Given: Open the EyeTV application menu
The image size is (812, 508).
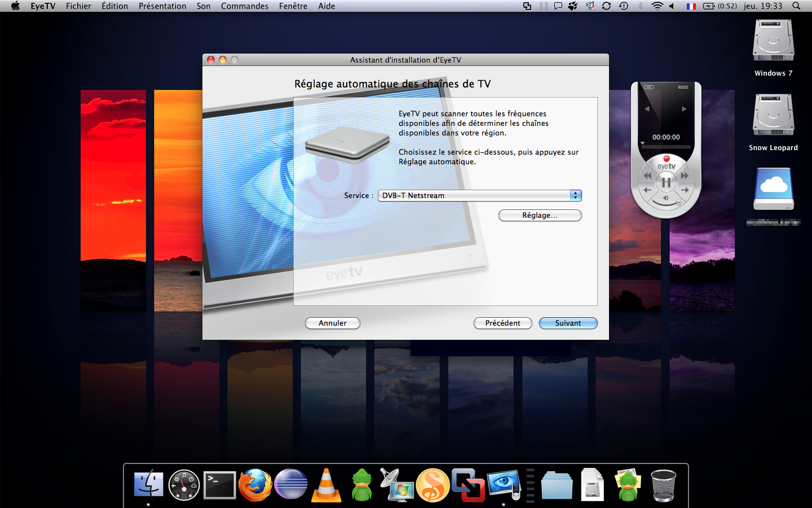Looking at the screenshot, I should pos(43,6).
